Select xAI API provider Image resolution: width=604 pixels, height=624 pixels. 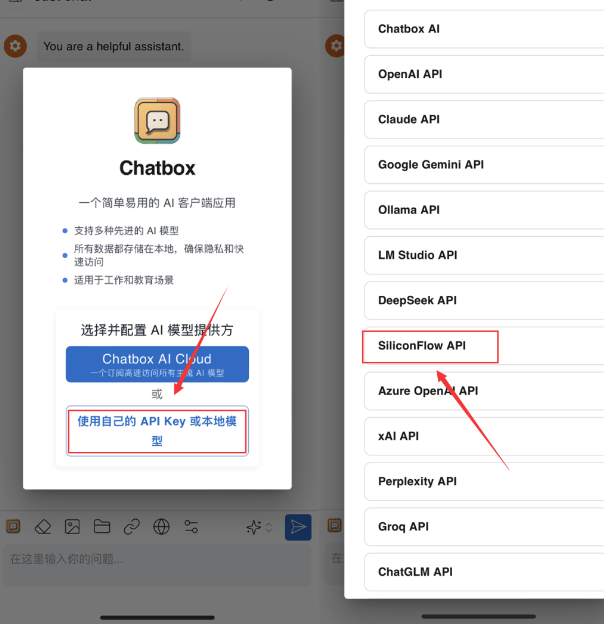[484, 436]
